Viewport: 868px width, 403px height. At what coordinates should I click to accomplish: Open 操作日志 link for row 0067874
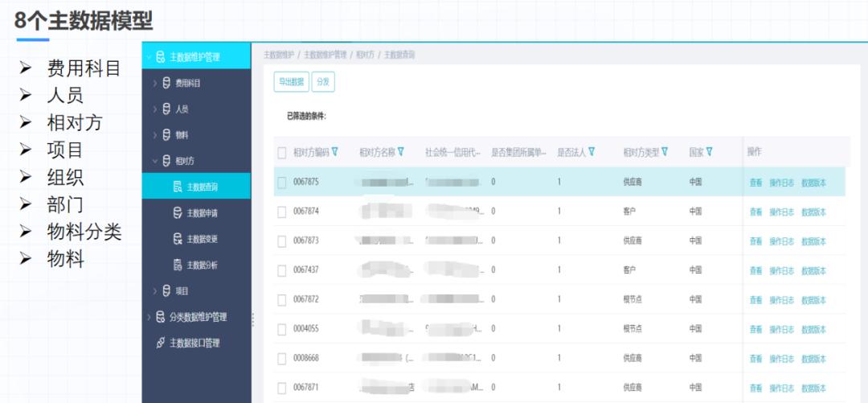coord(781,212)
